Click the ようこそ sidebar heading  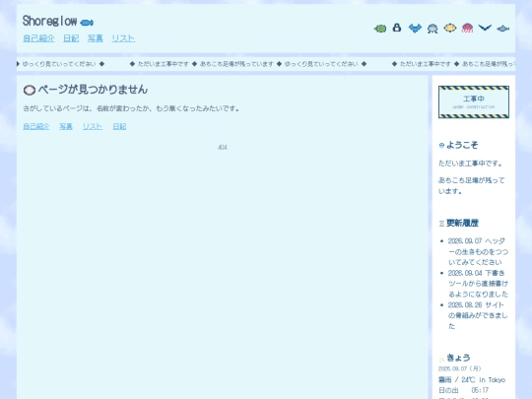click(462, 145)
